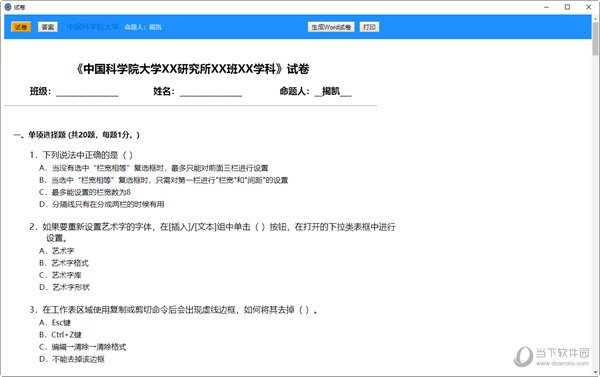
Task: Select option B Ctrl+Z键
Action: pos(60,335)
